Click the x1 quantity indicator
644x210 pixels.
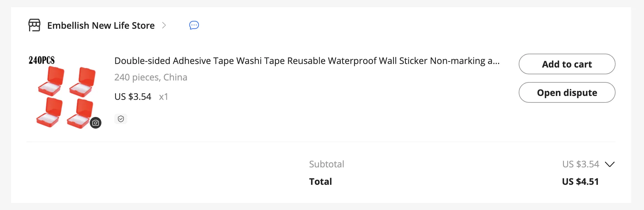pos(163,97)
